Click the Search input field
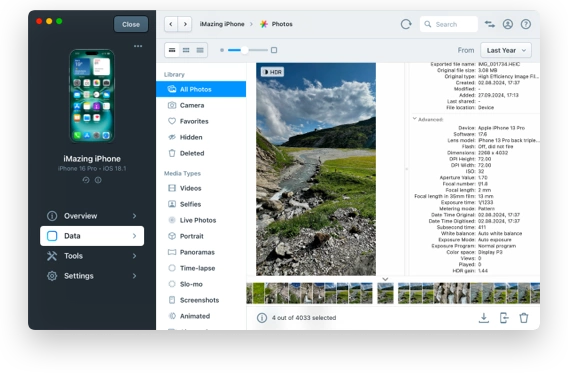The image size is (568, 376). (448, 24)
